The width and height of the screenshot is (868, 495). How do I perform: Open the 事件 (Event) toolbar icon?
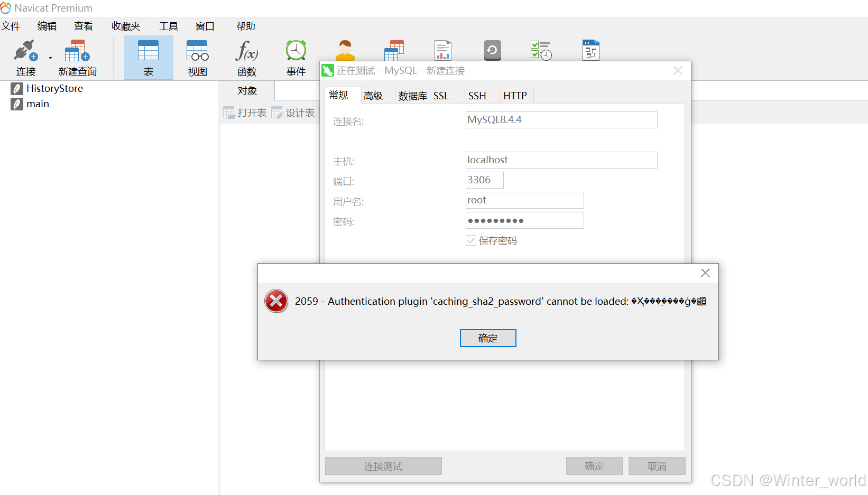coord(296,57)
